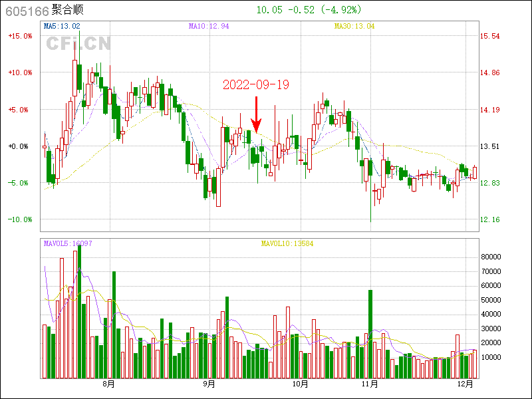Click the 15.54 price axis label
Screen dimensions: 532x399
490,36
